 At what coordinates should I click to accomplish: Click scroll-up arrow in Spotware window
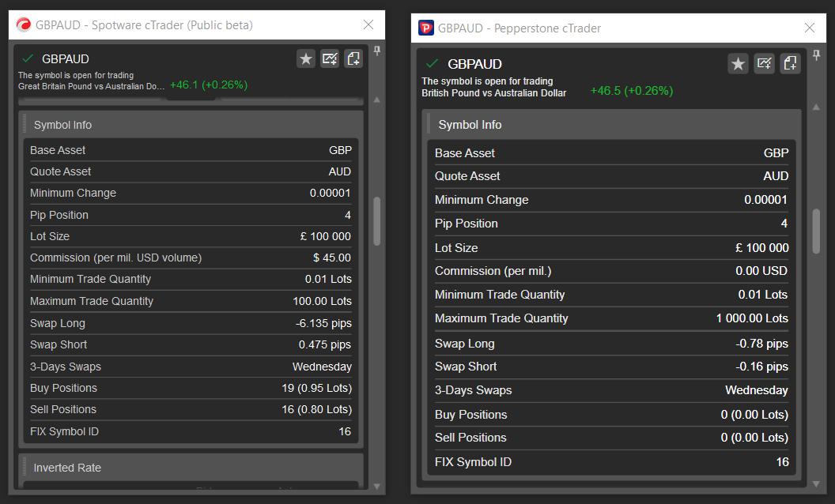click(x=377, y=100)
